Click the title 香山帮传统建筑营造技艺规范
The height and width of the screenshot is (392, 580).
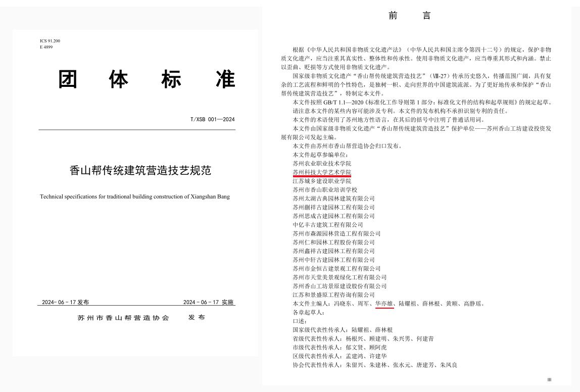click(x=140, y=171)
